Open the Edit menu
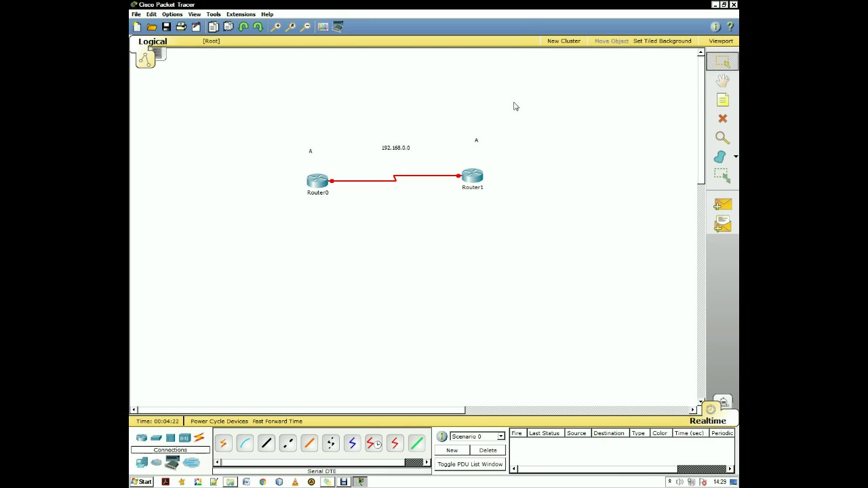Screen dimensions: 868x488 151,14
